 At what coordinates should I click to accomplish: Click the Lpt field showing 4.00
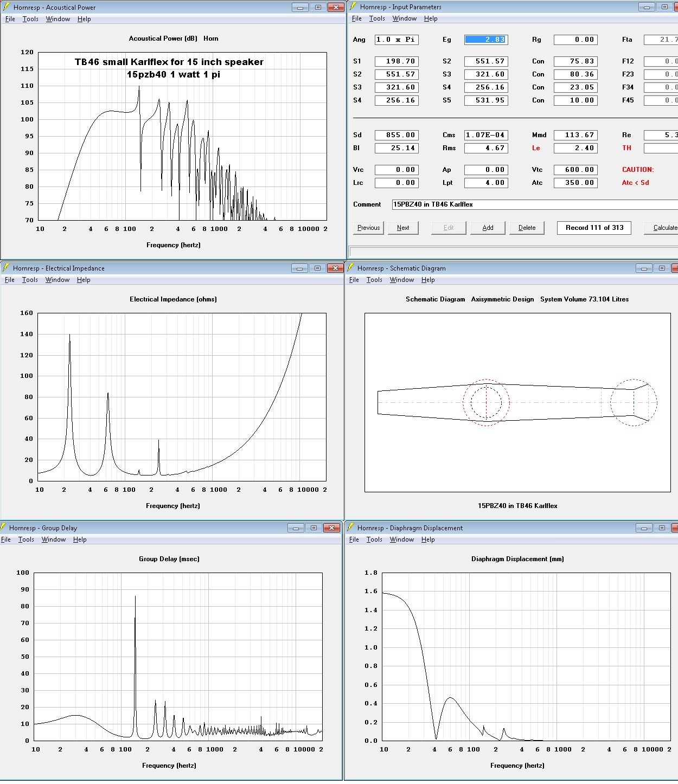pos(486,183)
